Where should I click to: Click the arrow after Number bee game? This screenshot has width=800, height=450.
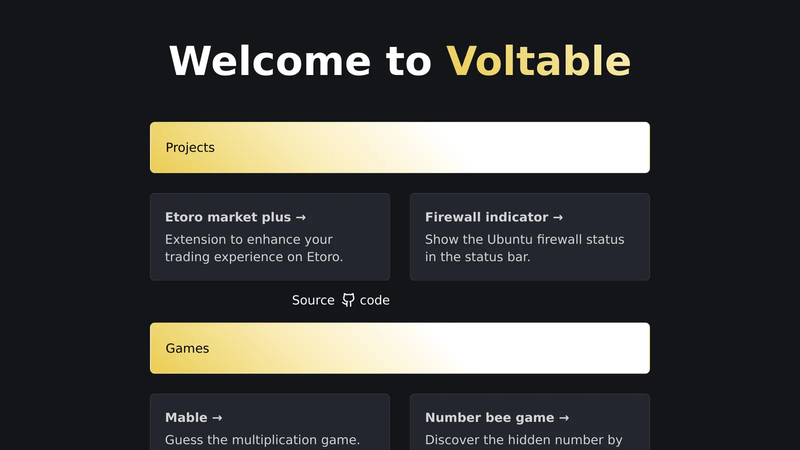pyautogui.click(x=564, y=418)
